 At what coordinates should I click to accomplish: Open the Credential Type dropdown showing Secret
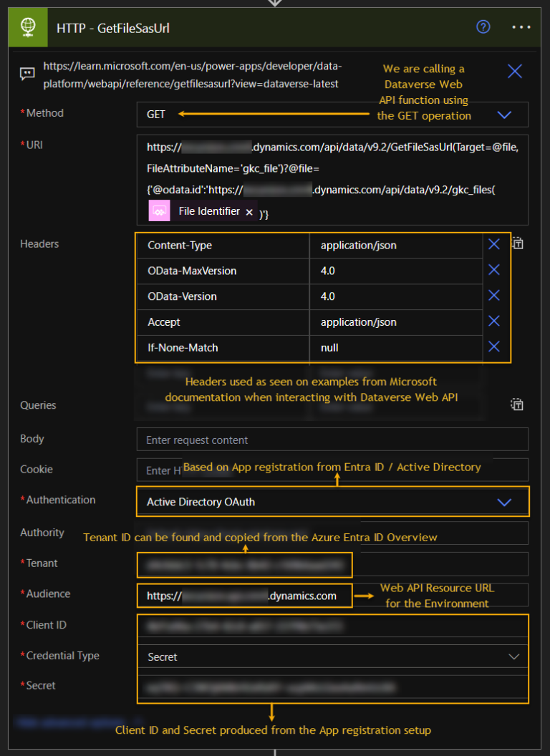[x=513, y=656]
